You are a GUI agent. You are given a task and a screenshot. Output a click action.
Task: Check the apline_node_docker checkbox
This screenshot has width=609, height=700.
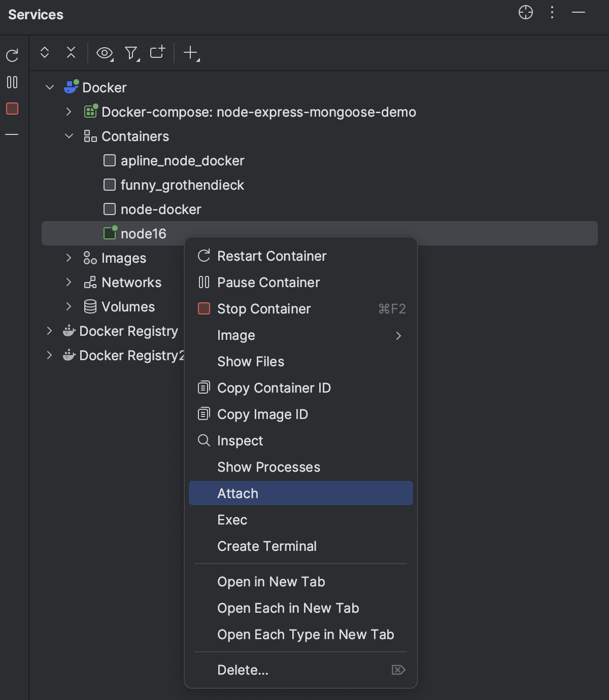(109, 160)
